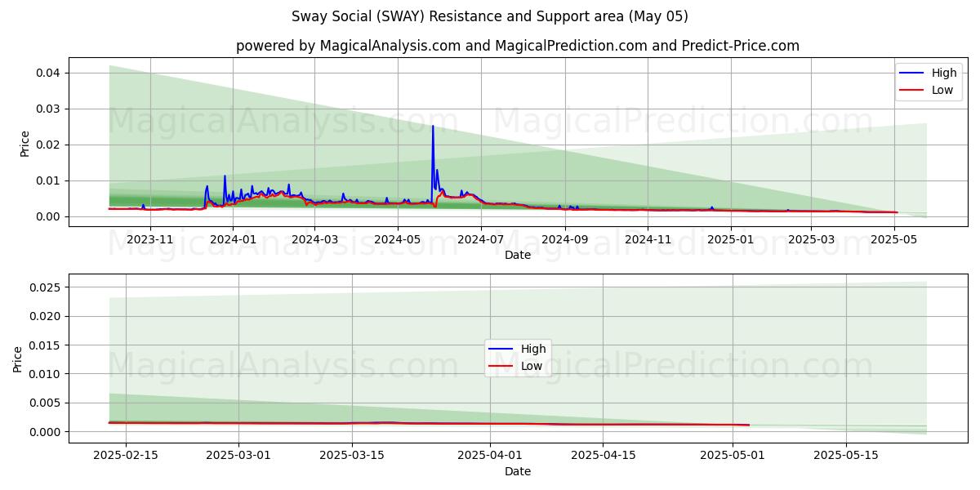
Task: Click the top chart x-axis label '2024-11'
Action: [x=648, y=239]
